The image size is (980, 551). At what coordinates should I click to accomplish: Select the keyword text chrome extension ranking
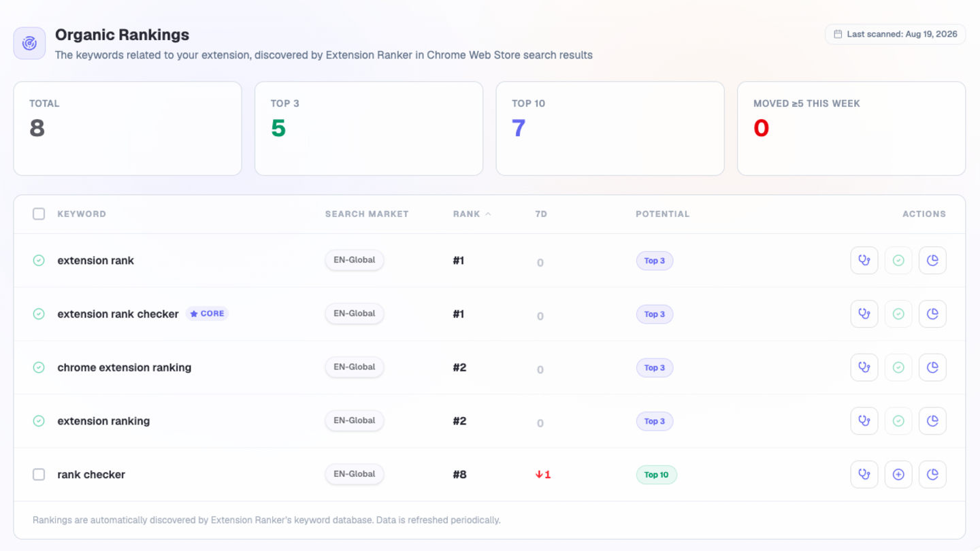pyautogui.click(x=125, y=367)
